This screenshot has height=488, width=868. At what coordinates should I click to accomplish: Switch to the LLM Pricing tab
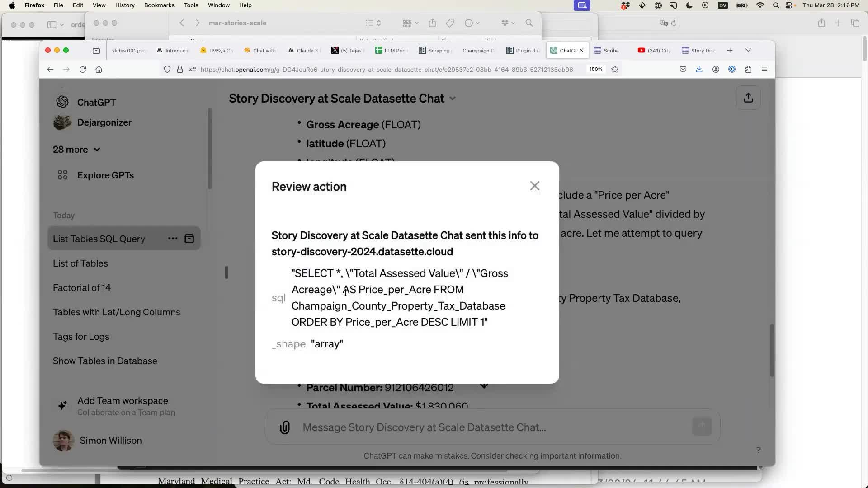click(x=392, y=50)
